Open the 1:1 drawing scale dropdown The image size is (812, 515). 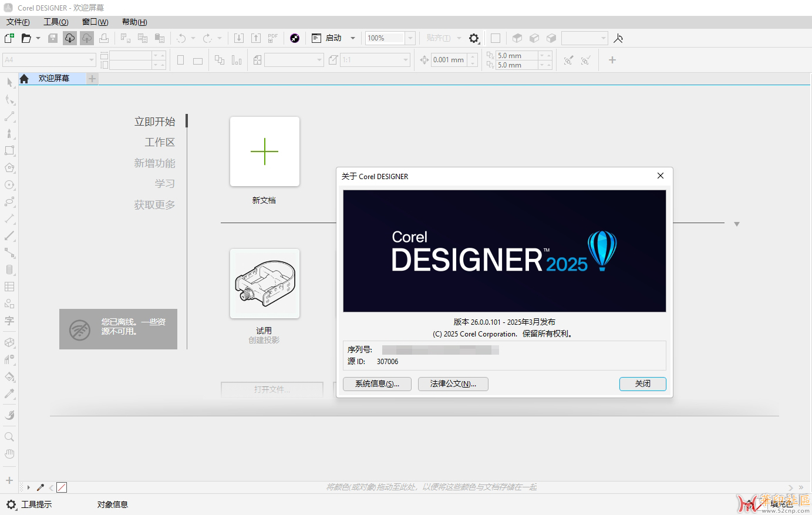pos(406,60)
